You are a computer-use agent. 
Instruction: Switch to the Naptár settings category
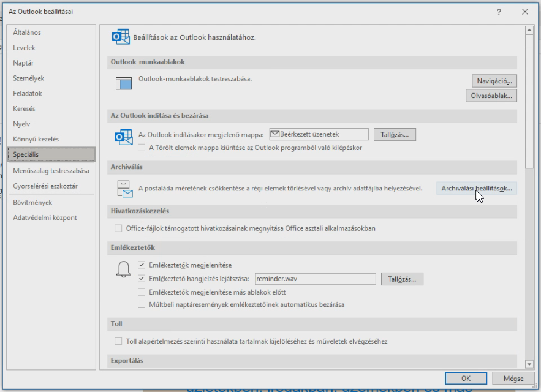[x=23, y=63]
